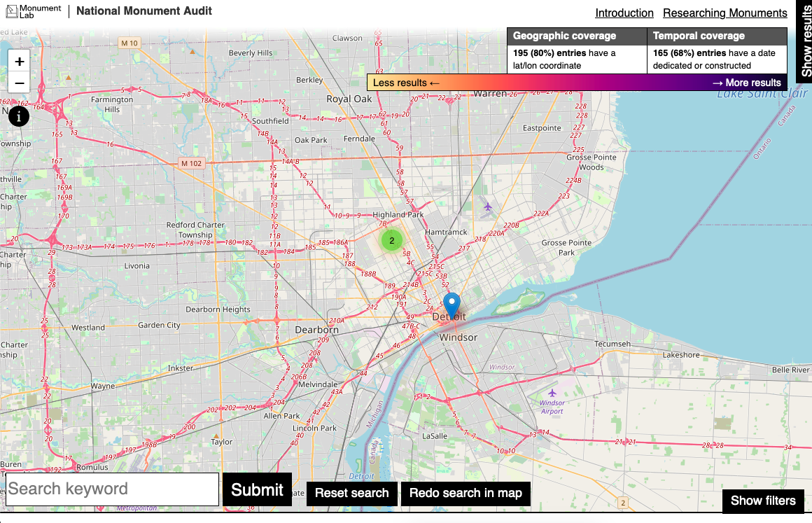This screenshot has height=523, width=812.
Task: Click Reset search
Action: click(352, 493)
